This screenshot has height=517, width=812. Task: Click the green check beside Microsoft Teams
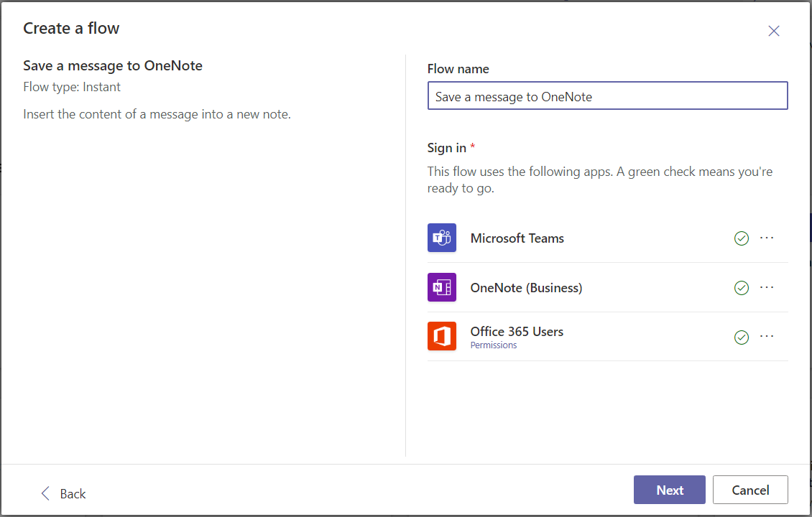742,238
